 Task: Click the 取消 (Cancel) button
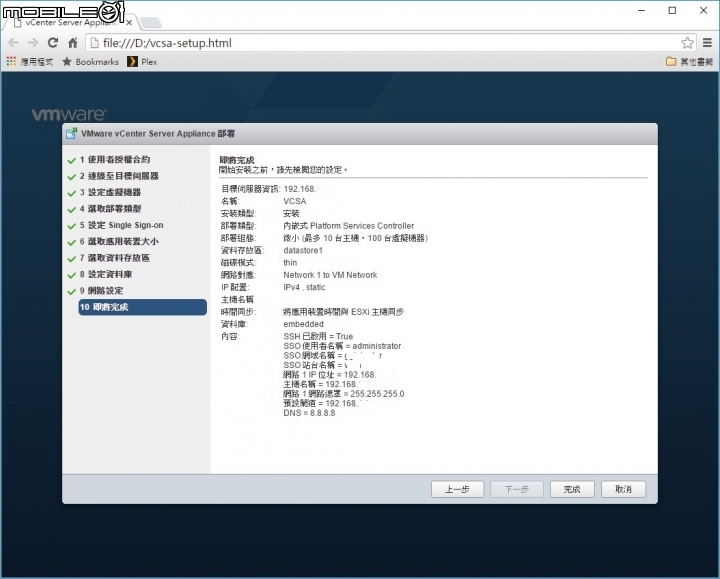[624, 489]
